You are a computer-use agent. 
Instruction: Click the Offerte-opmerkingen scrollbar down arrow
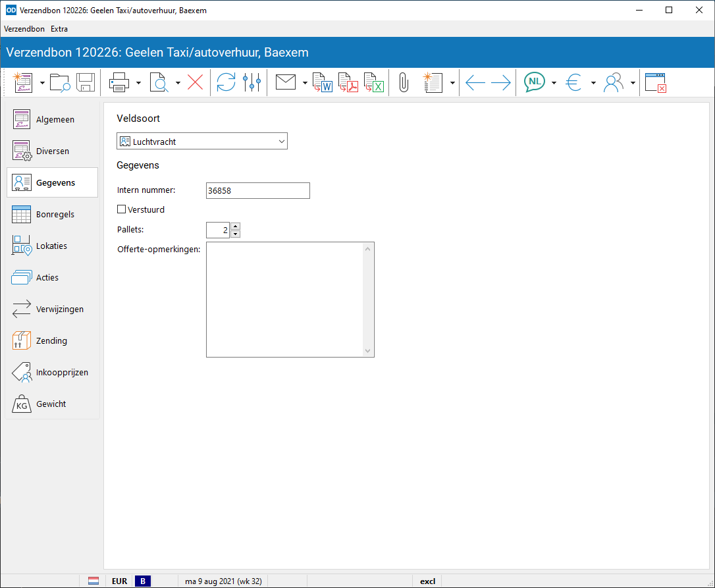click(368, 351)
